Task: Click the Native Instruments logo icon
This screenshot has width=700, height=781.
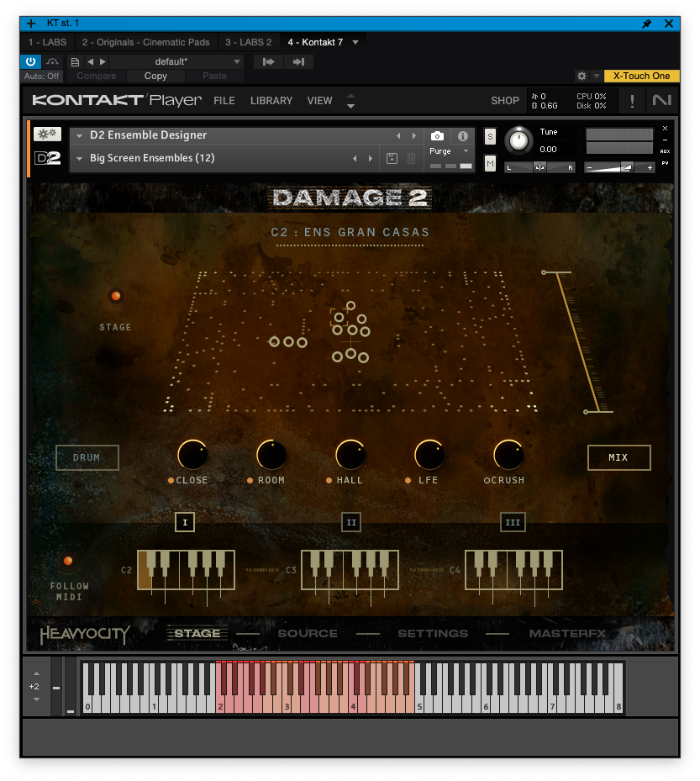Action: [661, 101]
